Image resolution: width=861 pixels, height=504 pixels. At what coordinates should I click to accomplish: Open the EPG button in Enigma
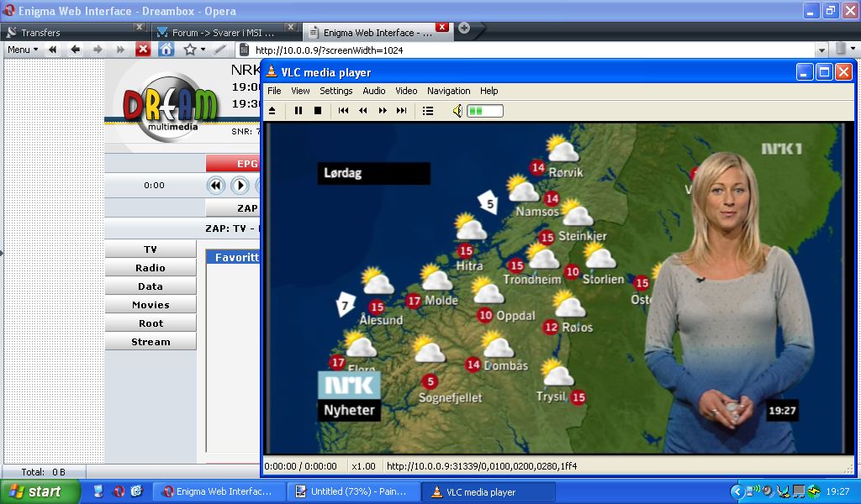(233, 164)
